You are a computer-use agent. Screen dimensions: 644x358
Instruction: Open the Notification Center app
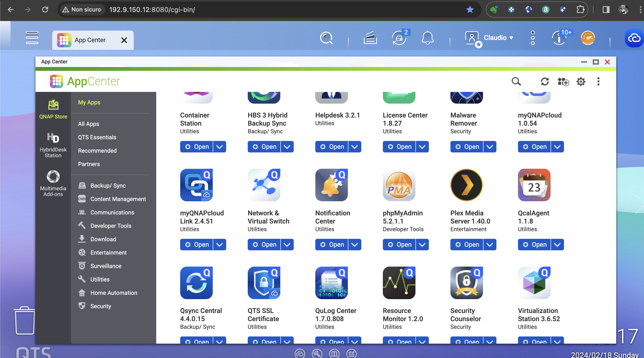pos(332,245)
